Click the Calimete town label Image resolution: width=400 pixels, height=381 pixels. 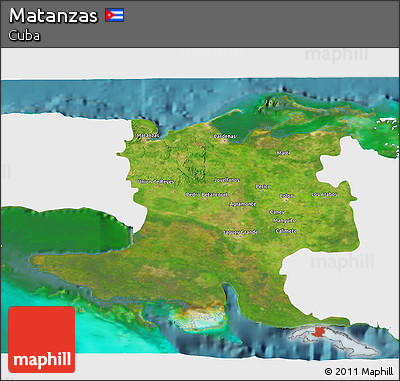pos(286,231)
